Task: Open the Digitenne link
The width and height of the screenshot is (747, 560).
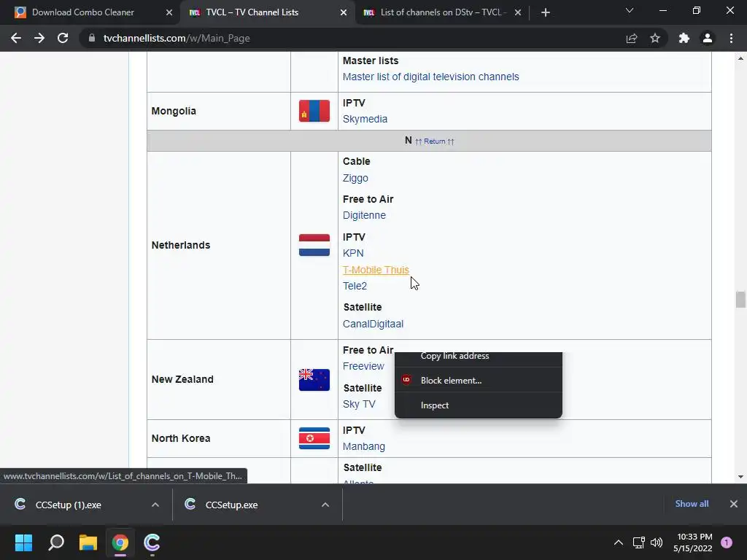Action: point(364,215)
